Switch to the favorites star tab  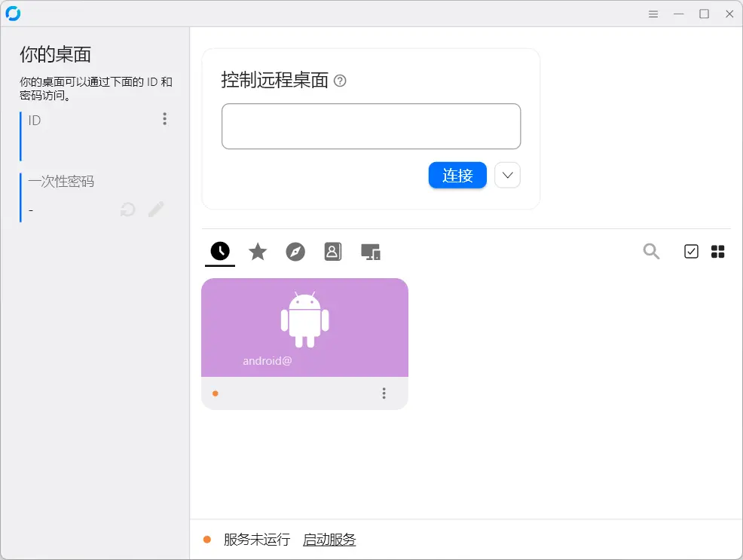(x=258, y=252)
